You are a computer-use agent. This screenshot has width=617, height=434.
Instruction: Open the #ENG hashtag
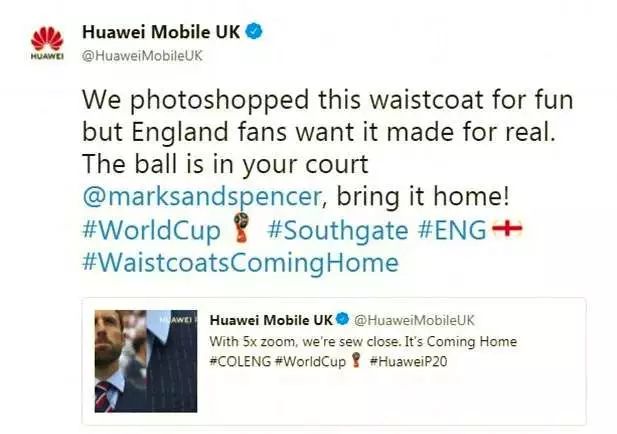click(452, 229)
